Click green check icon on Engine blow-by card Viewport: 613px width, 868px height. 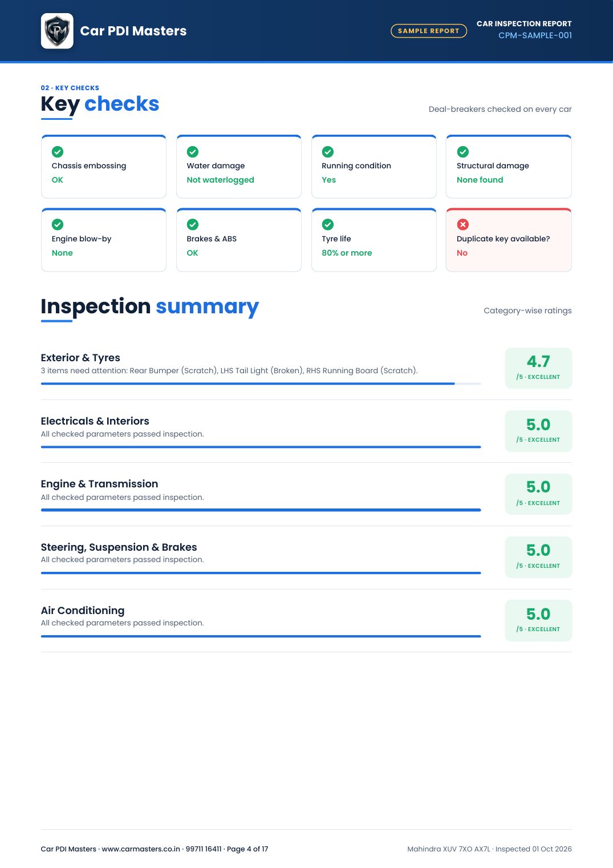(58, 224)
